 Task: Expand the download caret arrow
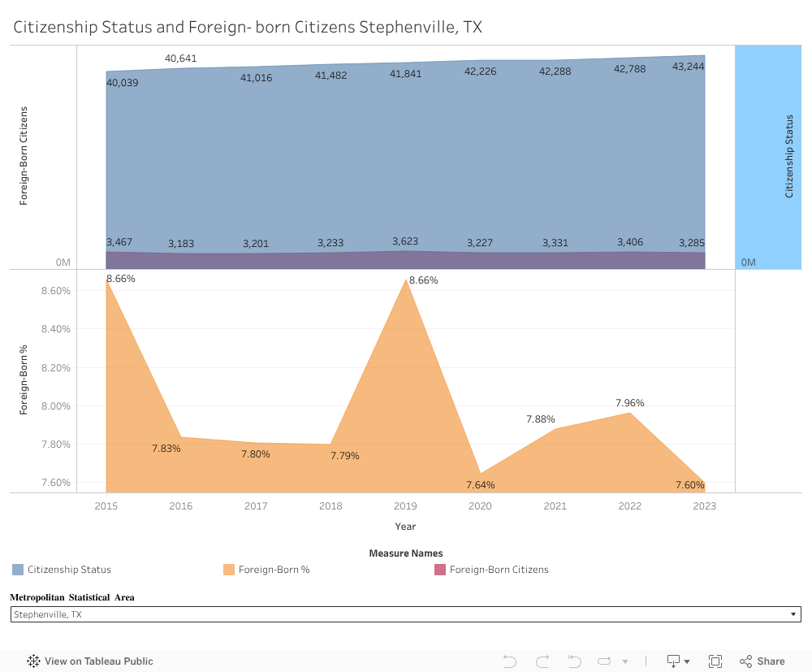click(687, 661)
